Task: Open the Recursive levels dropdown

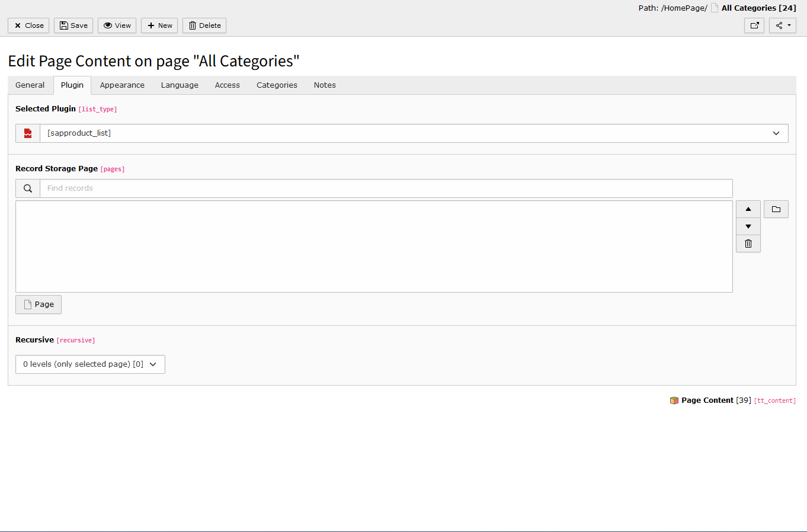Action: click(x=90, y=364)
